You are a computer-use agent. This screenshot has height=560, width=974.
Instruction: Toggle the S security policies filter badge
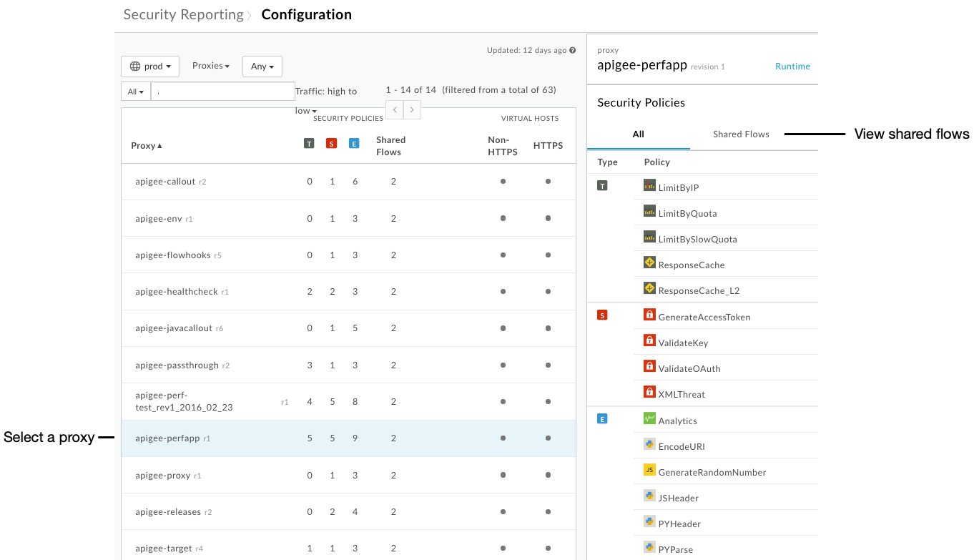pyautogui.click(x=331, y=143)
